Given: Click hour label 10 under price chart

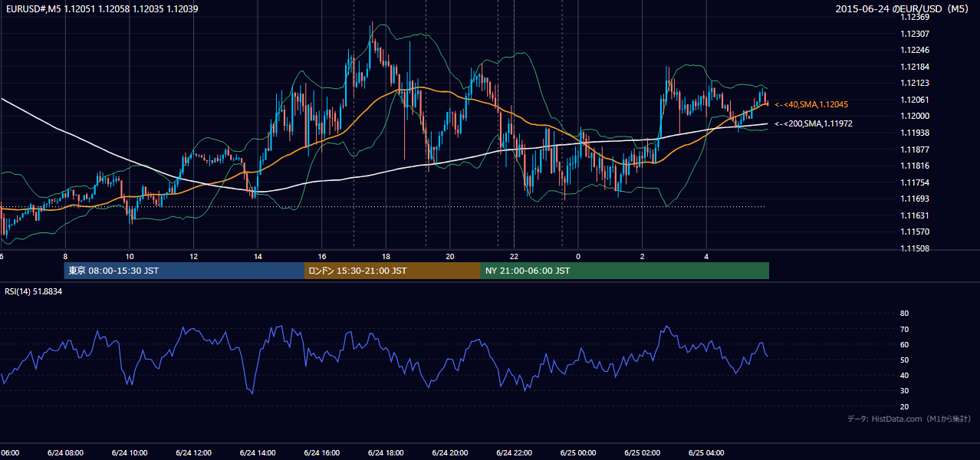Looking at the screenshot, I should (x=130, y=256).
